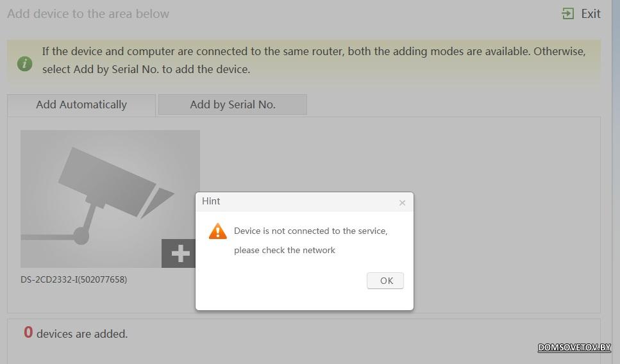Click the Hint dialog title bar
This screenshot has width=620, height=364.
305,202
